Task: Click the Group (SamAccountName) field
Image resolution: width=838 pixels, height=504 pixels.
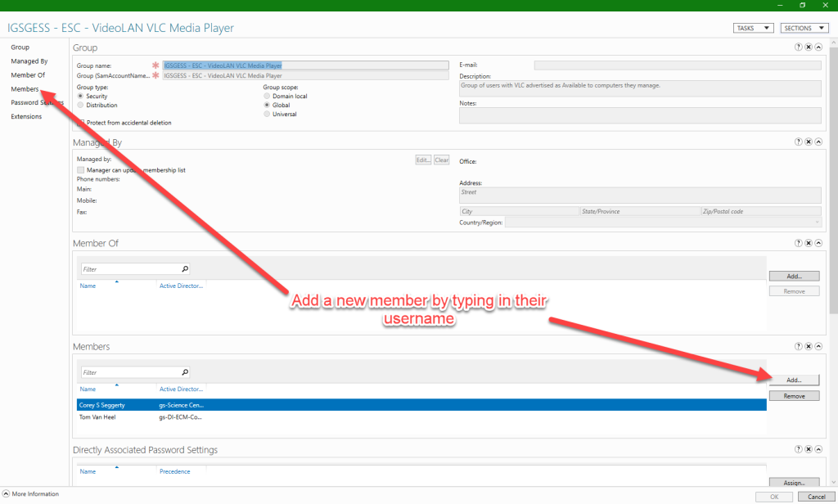Action: pyautogui.click(x=306, y=75)
